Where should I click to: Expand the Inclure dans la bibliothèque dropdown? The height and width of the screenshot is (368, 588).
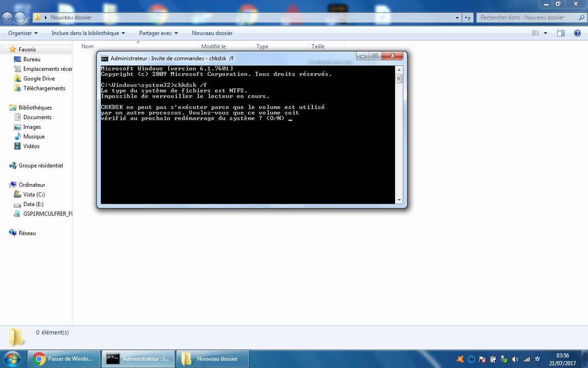point(88,33)
